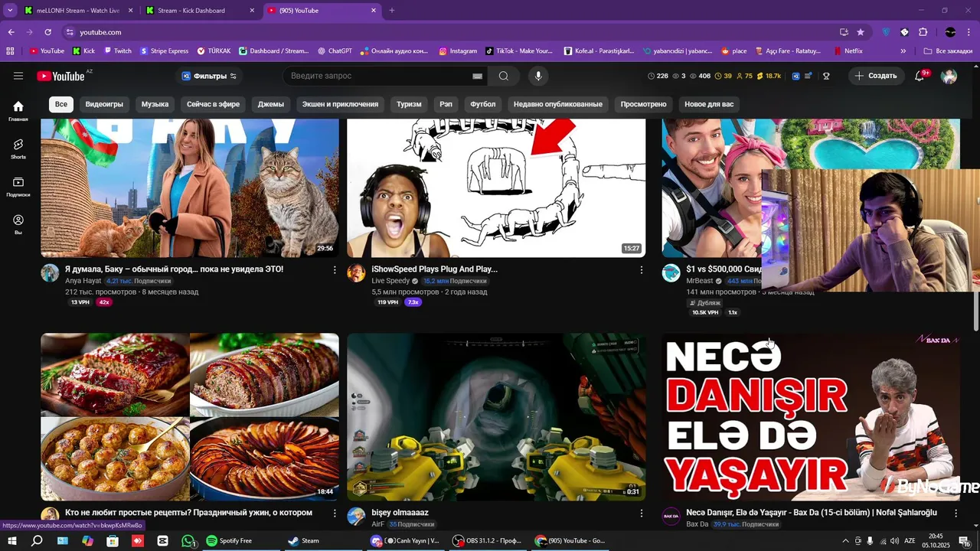The height and width of the screenshot is (551, 980).
Task: Open the tab search dropdown arrow
Action: (10, 11)
